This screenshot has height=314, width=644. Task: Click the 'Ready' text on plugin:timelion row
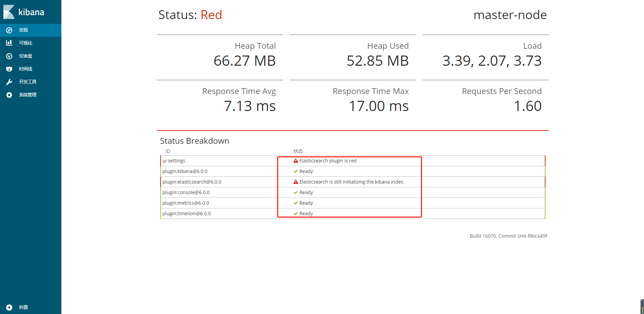306,214
